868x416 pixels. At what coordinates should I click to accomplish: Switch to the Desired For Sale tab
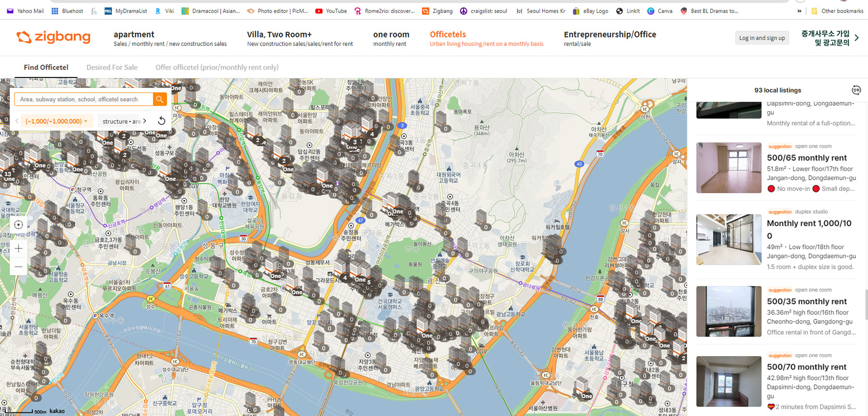click(x=112, y=67)
